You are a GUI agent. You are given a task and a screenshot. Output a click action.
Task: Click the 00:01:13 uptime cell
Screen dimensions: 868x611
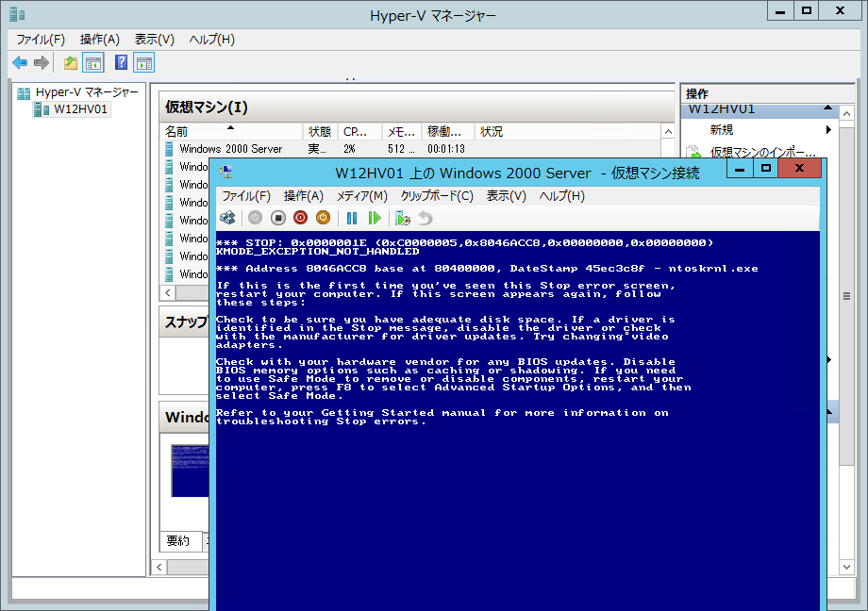tap(446, 149)
